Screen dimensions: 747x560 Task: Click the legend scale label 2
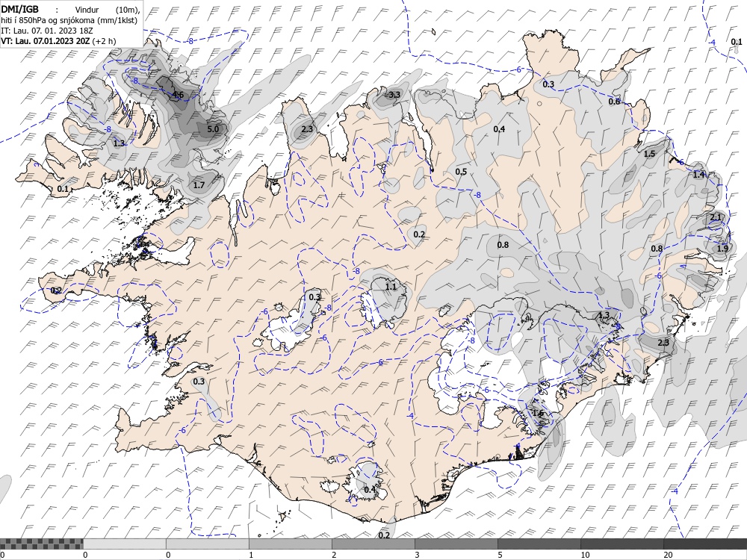point(334,555)
